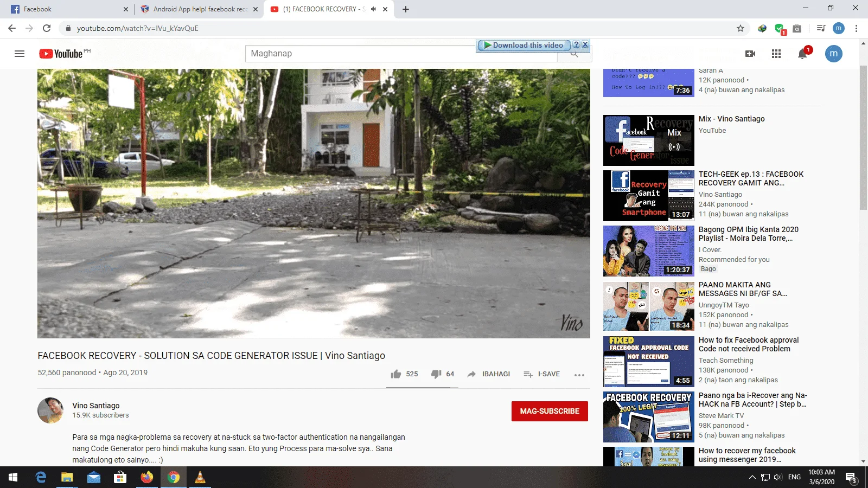This screenshot has height=488, width=868.
Task: Open the Action Center notifications
Action: click(851, 478)
